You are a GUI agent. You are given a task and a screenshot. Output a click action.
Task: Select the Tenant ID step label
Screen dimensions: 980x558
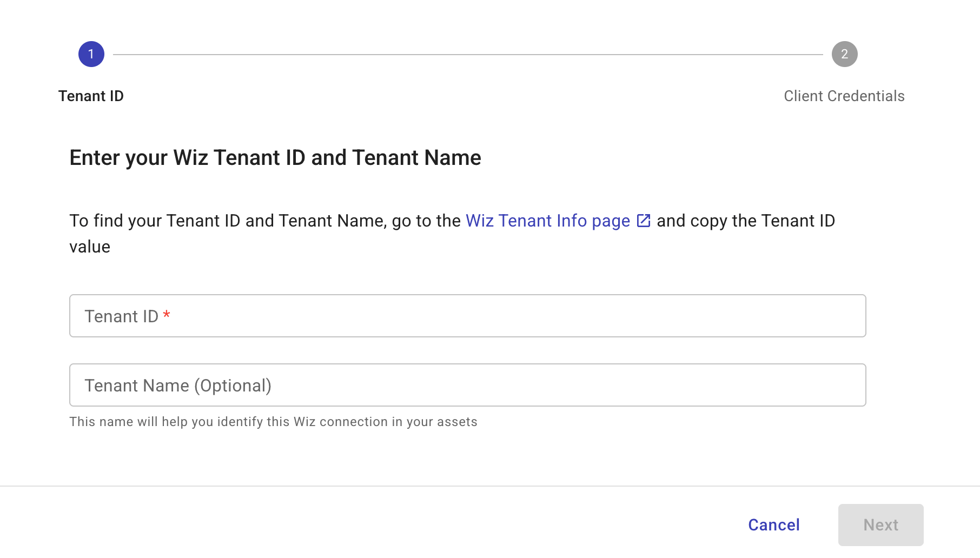pos(91,96)
